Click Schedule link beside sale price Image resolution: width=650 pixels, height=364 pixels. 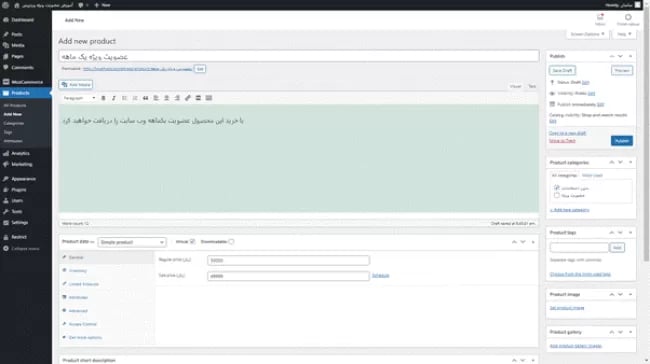click(381, 275)
